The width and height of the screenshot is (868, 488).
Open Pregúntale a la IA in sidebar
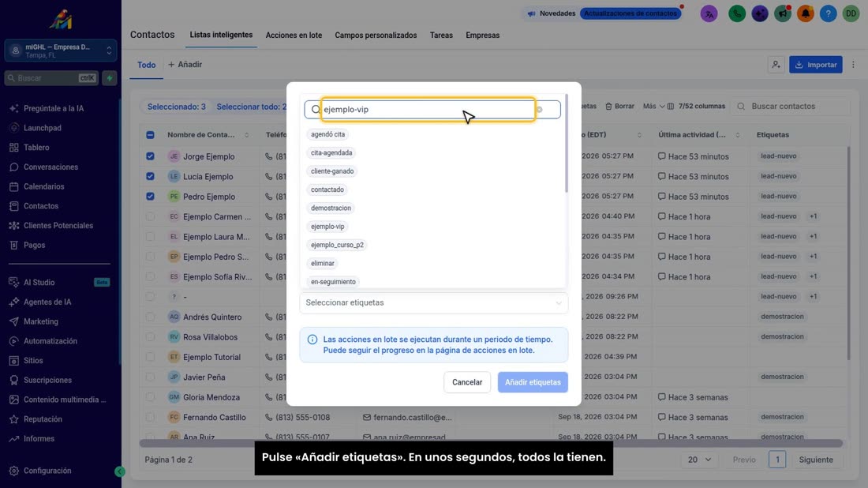(53, 108)
